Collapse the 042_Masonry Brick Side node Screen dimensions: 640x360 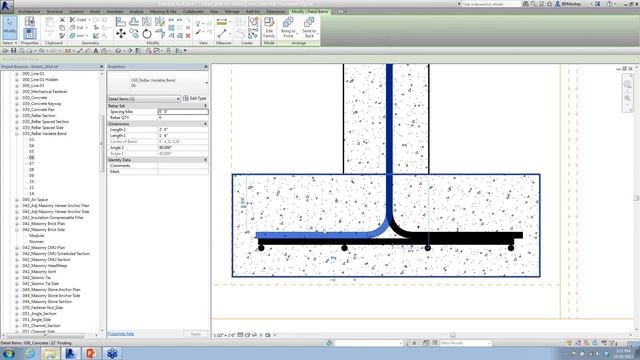(x=17, y=230)
